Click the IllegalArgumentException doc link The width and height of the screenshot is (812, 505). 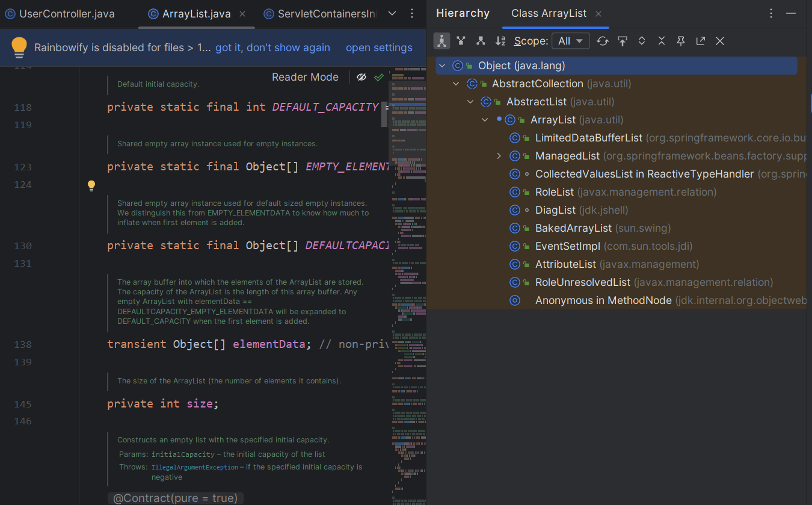pos(194,467)
